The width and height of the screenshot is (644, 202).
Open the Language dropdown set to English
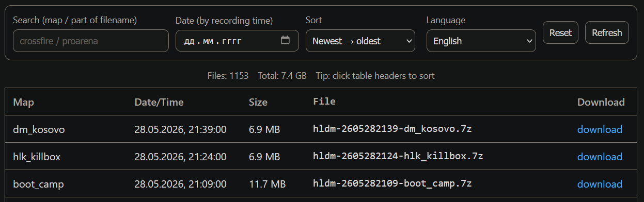coord(481,41)
